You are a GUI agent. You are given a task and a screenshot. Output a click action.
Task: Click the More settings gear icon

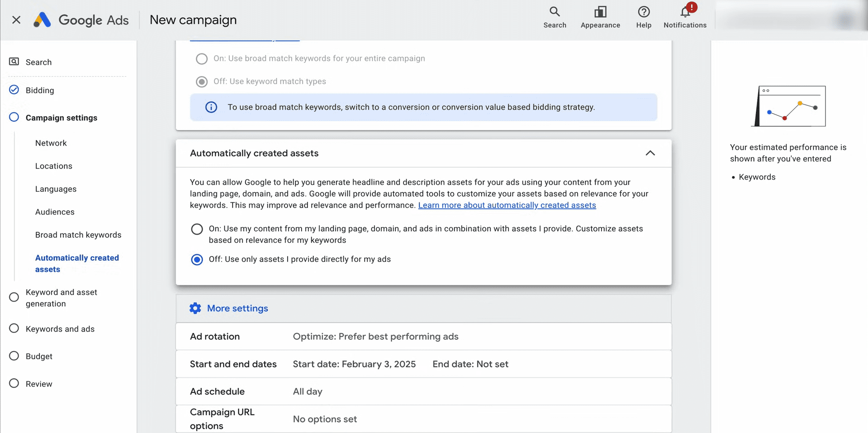coord(195,308)
